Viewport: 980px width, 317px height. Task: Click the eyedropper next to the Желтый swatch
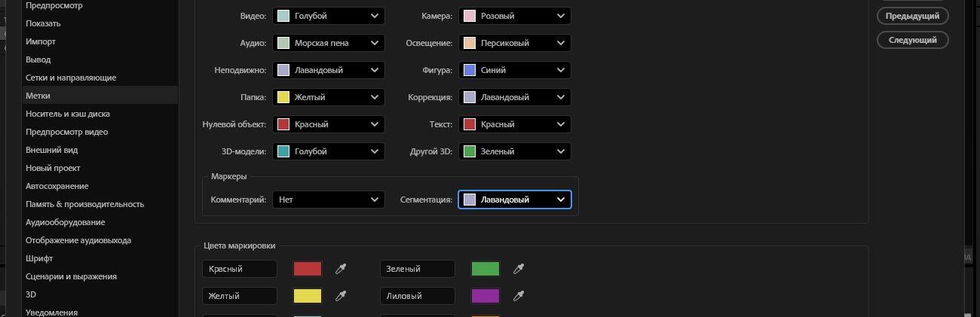point(341,296)
